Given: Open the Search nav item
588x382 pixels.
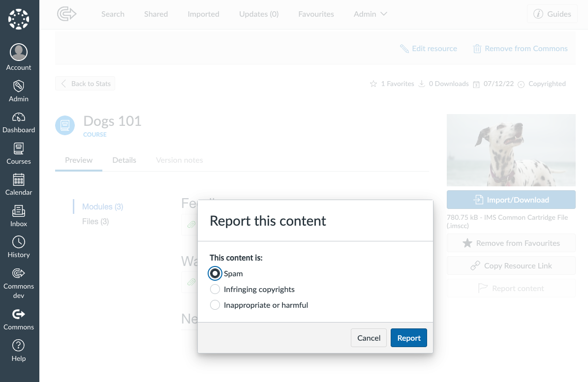Looking at the screenshot, I should click(x=113, y=14).
